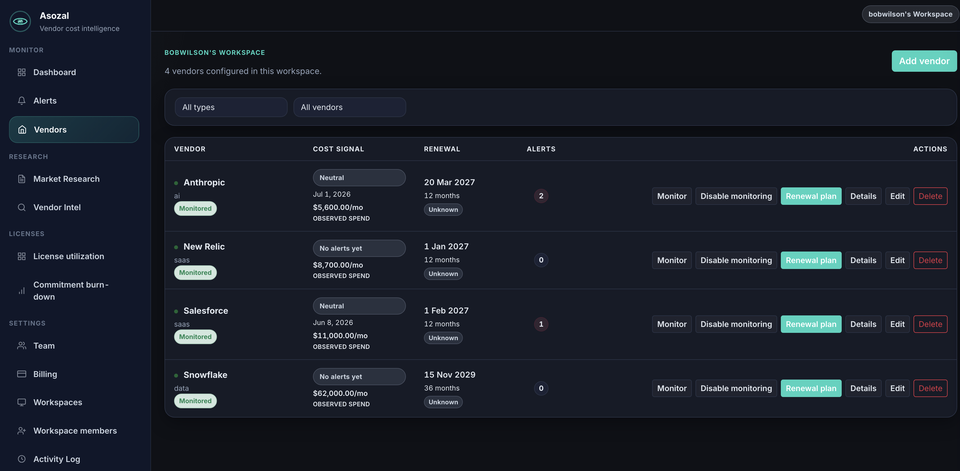View Details for Anthropic
Image resolution: width=960 pixels, height=471 pixels.
[x=863, y=196]
